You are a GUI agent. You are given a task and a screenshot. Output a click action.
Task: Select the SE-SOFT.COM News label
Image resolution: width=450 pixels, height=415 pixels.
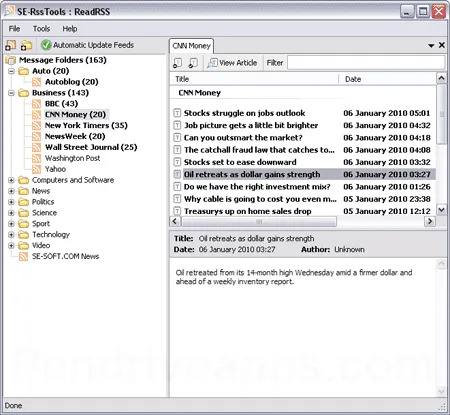click(x=65, y=256)
